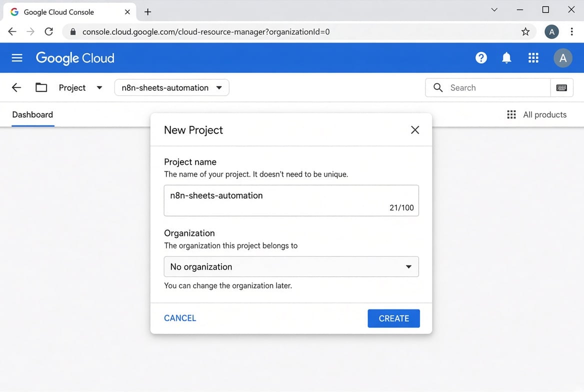Open the Chrome profile avatar
The height and width of the screenshot is (392, 584).
tap(551, 31)
